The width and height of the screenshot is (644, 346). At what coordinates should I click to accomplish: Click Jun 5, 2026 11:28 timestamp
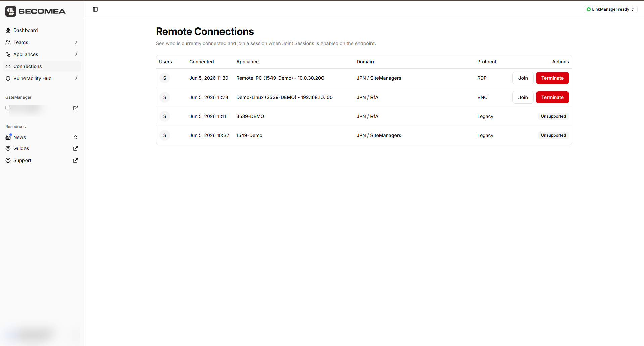coord(209,97)
